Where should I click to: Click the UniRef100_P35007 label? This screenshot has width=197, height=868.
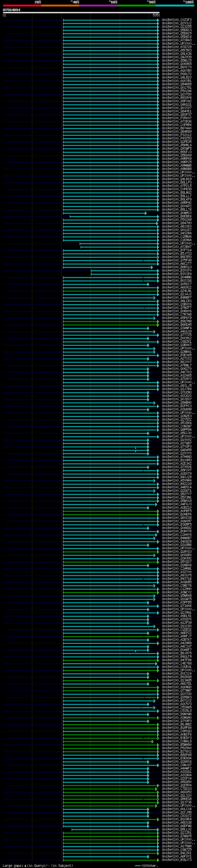[177, 118]
